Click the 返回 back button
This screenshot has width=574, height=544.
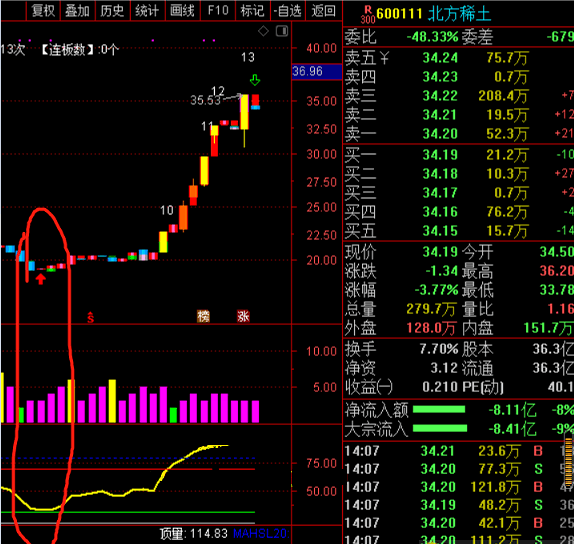[x=324, y=11]
